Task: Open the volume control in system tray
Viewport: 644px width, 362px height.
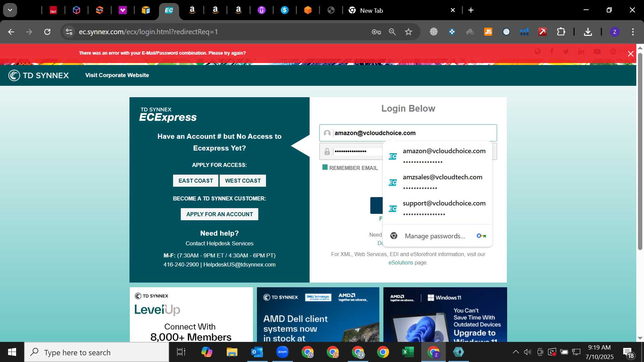Action: (528, 352)
